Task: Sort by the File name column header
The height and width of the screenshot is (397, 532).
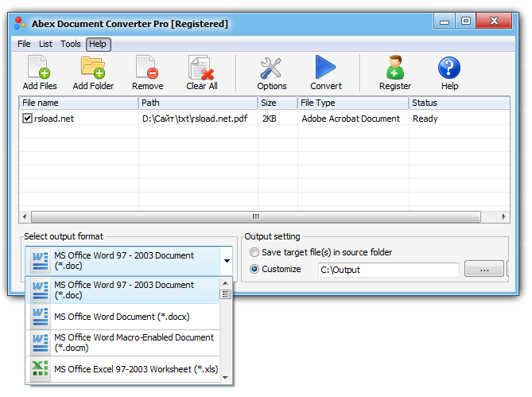Action: click(79, 103)
